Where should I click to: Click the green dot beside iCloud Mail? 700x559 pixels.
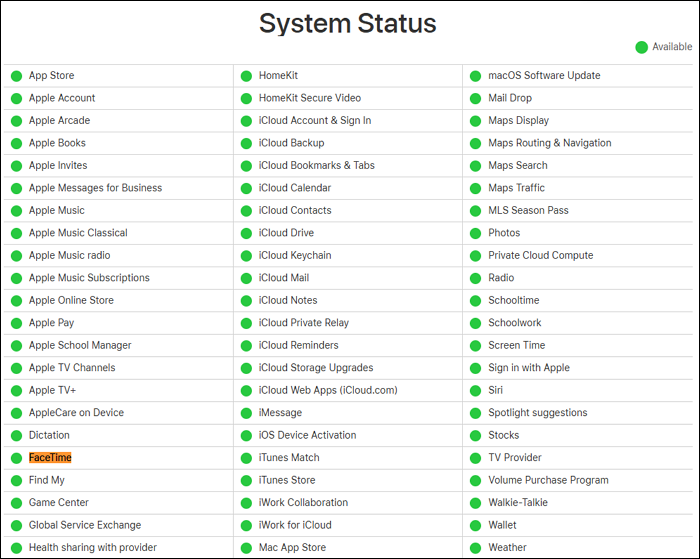click(246, 278)
